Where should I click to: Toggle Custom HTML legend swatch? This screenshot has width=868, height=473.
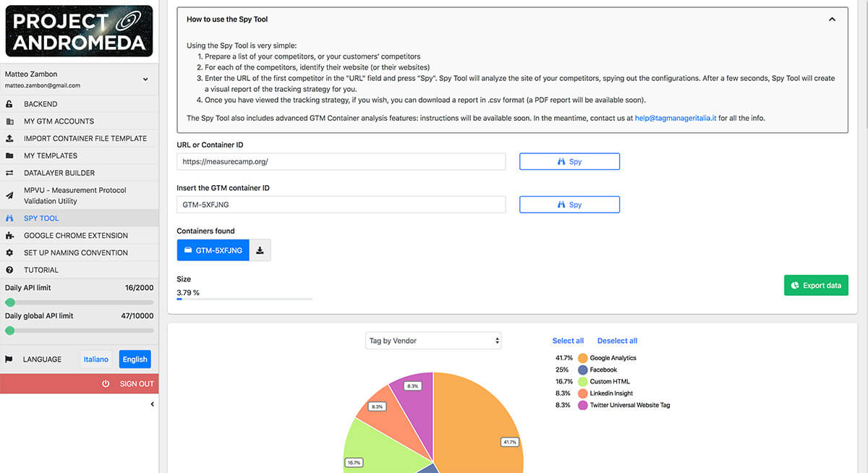pyautogui.click(x=583, y=381)
